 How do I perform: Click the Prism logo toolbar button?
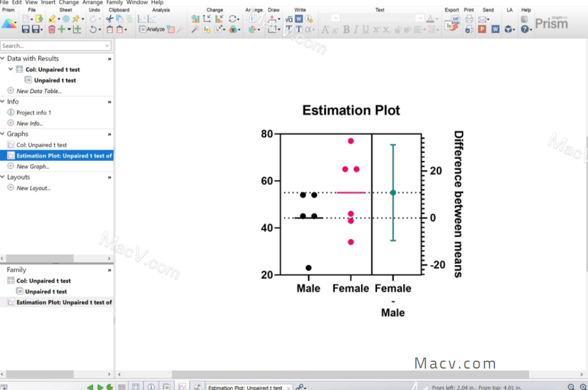pos(9,24)
